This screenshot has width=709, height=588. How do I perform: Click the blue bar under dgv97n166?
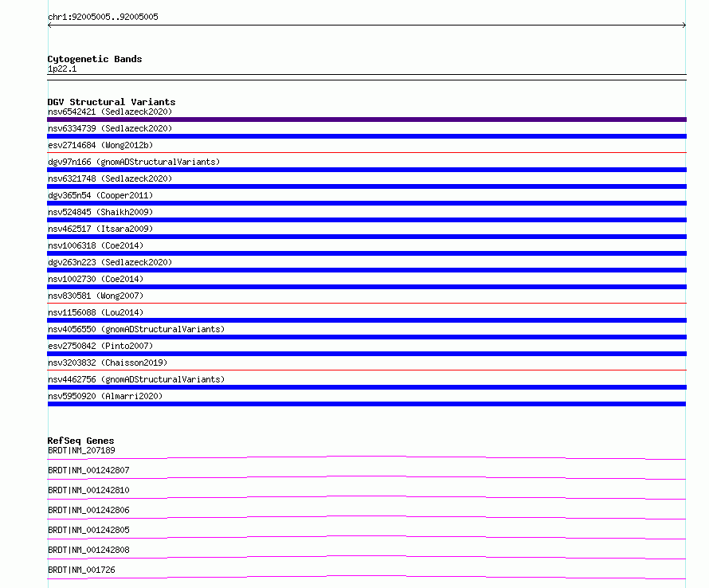click(x=366, y=170)
